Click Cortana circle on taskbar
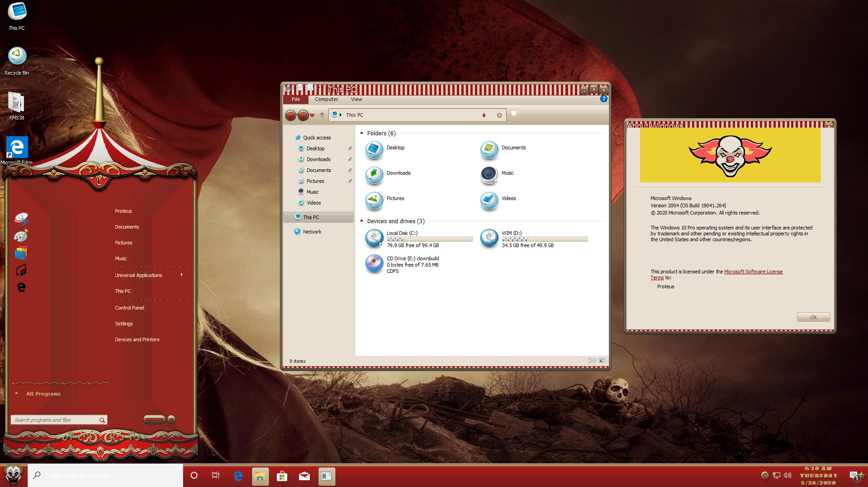 coord(194,476)
